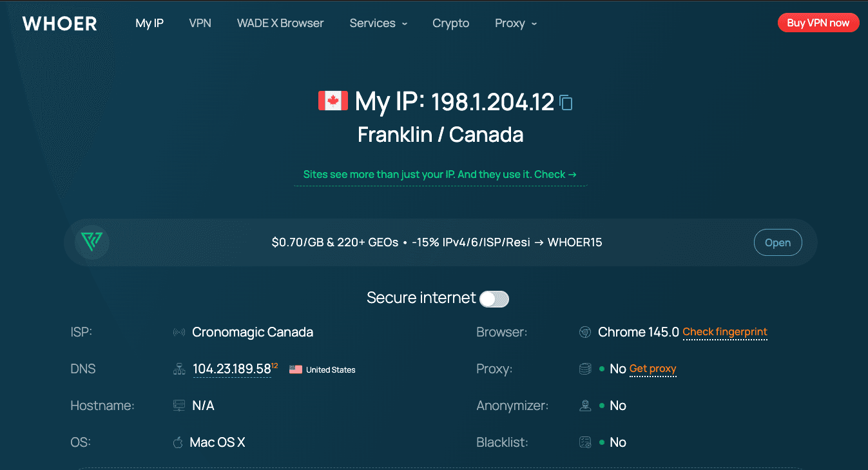Click the green status dot next to Blacklist

[603, 442]
